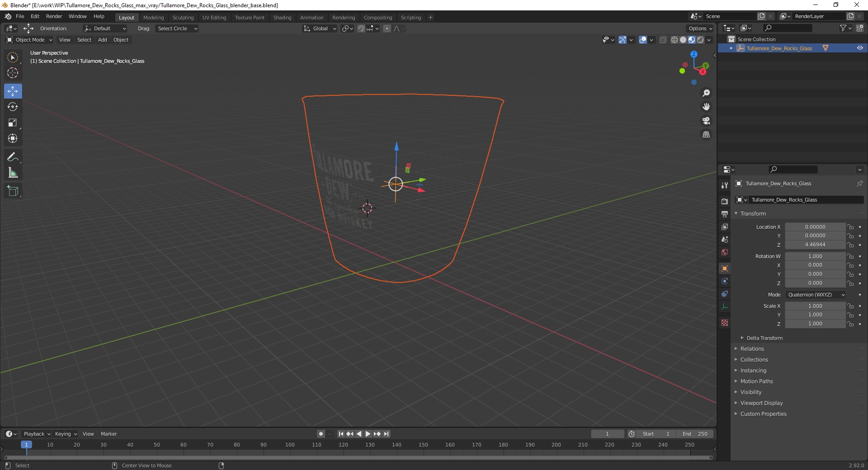The height and width of the screenshot is (470, 868).
Task: Toggle auto keying record button
Action: tap(321, 434)
